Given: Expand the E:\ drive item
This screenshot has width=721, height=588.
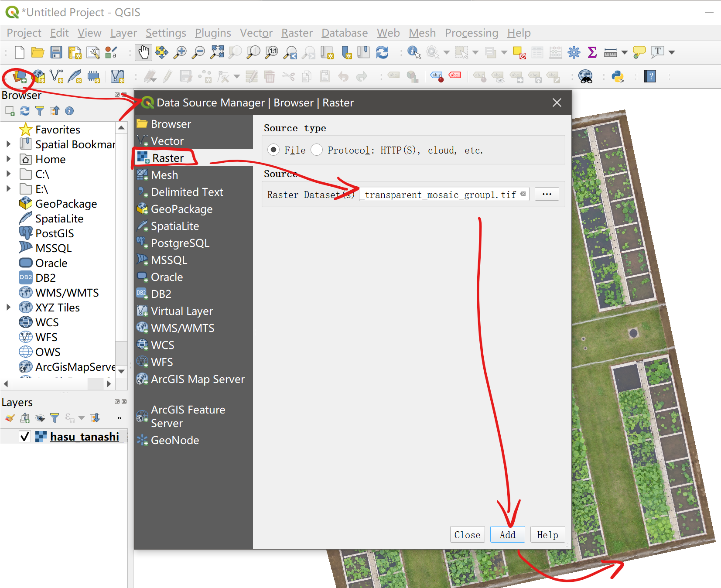Looking at the screenshot, I should tap(8, 188).
